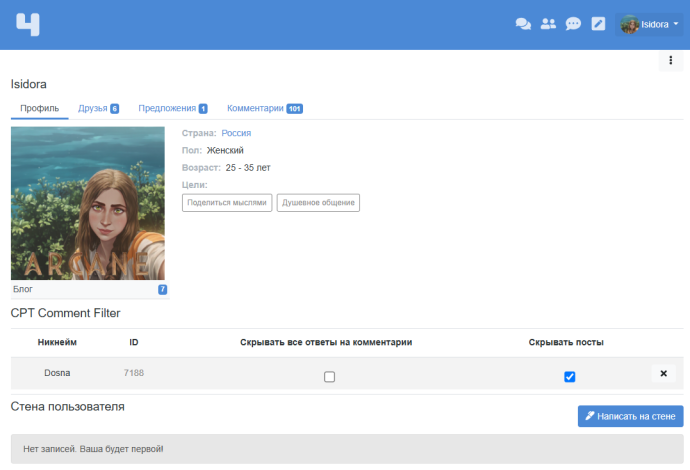Click the small avatar in the header
The width and height of the screenshot is (690, 470).
(x=629, y=24)
